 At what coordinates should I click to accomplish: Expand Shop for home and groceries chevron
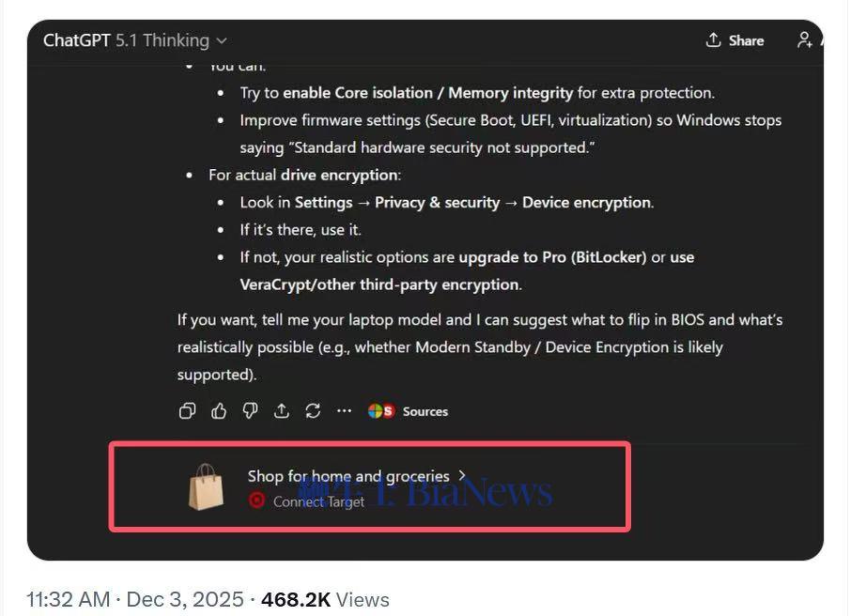[x=462, y=476]
